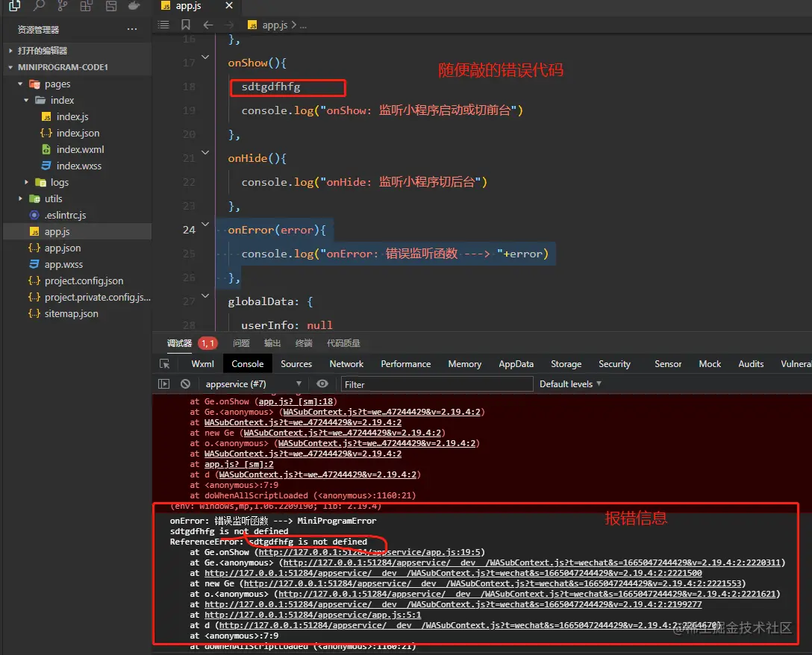
Task: Open the Search icon in activity bar
Action: point(39,6)
